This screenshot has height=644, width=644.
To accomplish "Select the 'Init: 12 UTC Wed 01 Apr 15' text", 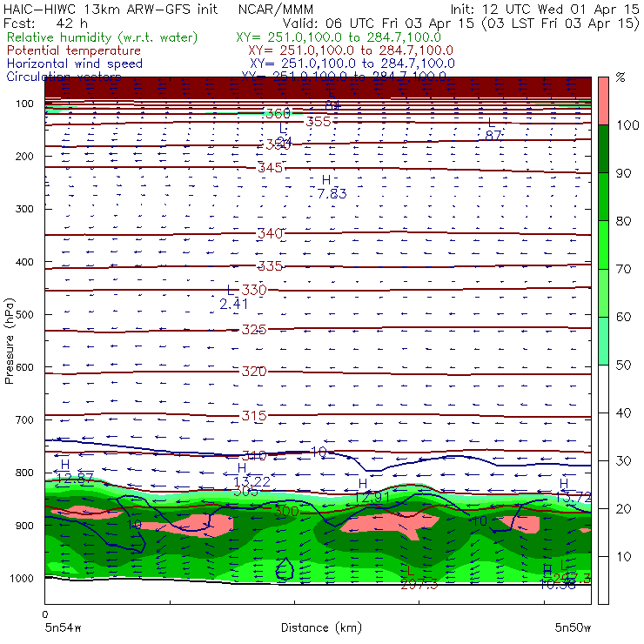I will click(545, 9).
